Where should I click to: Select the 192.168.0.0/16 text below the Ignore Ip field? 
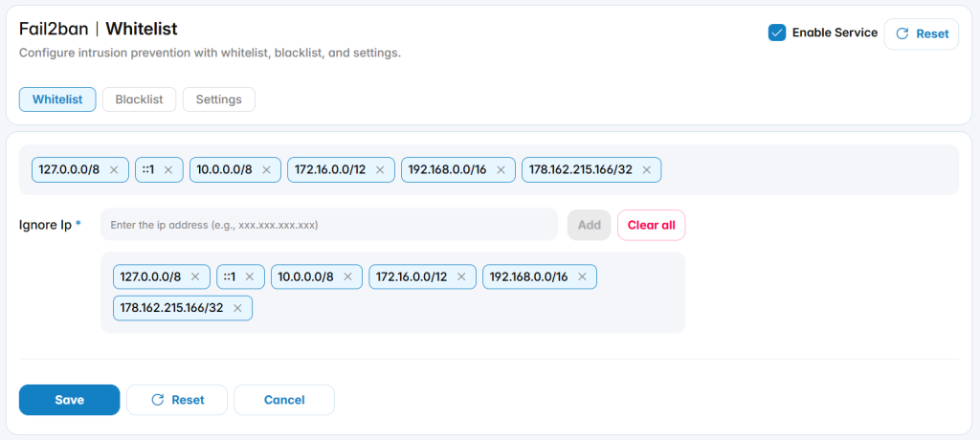click(x=528, y=276)
